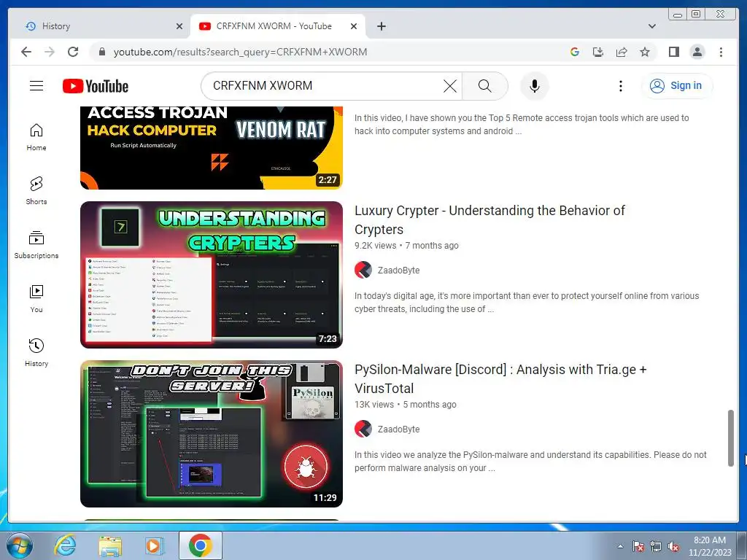Open the Venom RAT video thumbnail
747x560 pixels.
pyautogui.click(x=212, y=147)
